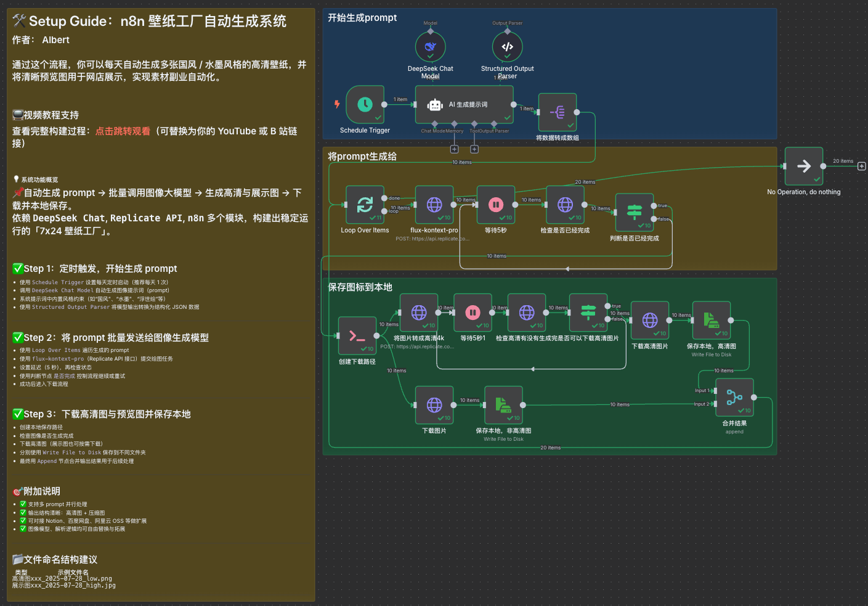Screen dimensions: 868x606
Task: Select the 合并结果 append merge node
Action: coord(734,397)
